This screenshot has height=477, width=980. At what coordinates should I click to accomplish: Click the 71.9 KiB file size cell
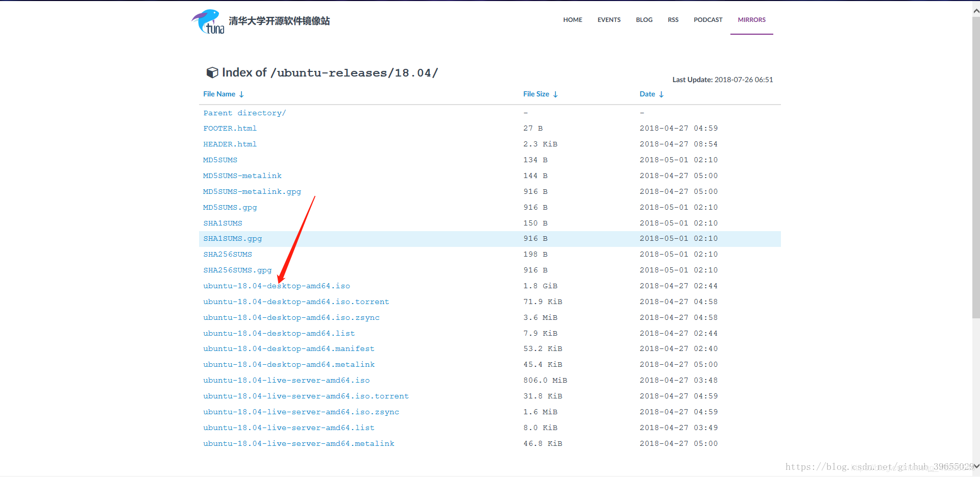tap(543, 302)
